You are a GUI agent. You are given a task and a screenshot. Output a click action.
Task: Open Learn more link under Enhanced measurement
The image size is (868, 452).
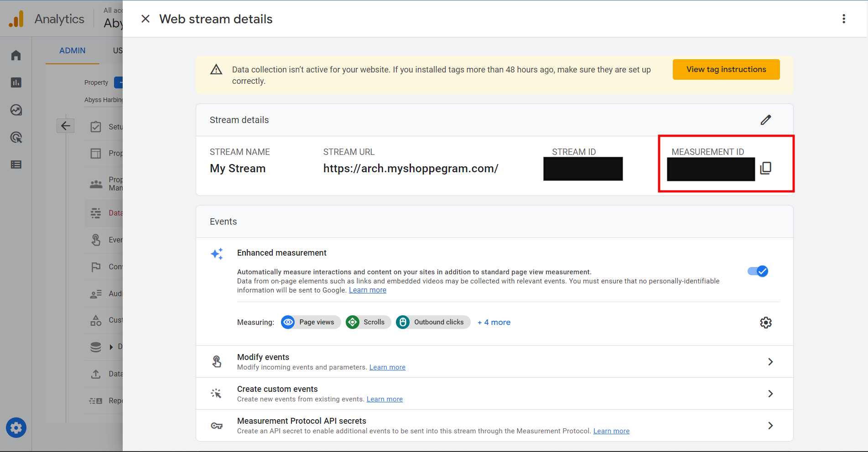click(368, 290)
